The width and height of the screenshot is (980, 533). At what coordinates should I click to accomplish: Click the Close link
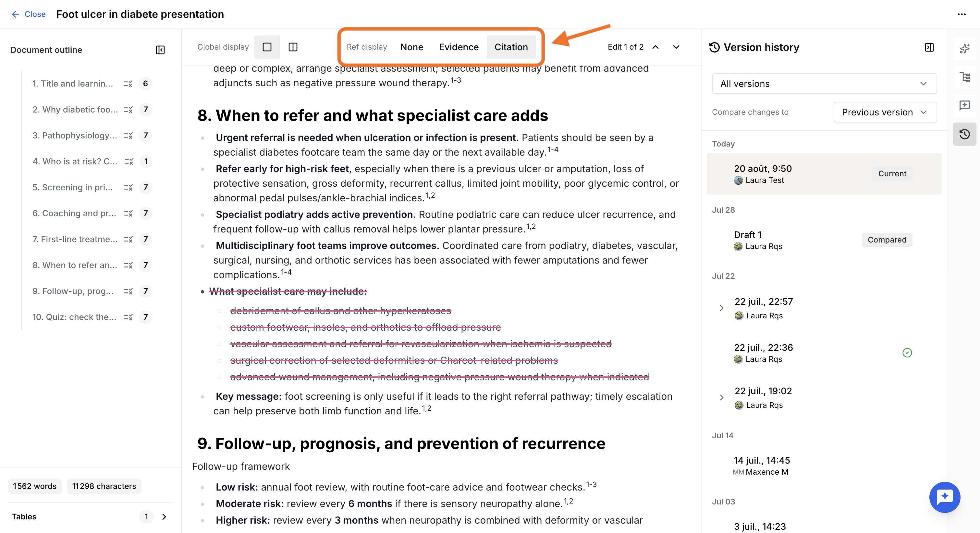pos(29,14)
